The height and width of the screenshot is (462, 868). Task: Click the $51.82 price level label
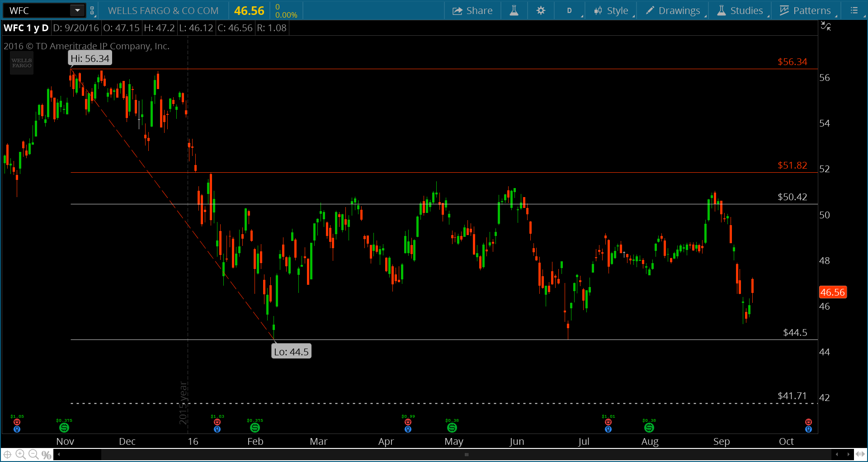[x=792, y=165]
